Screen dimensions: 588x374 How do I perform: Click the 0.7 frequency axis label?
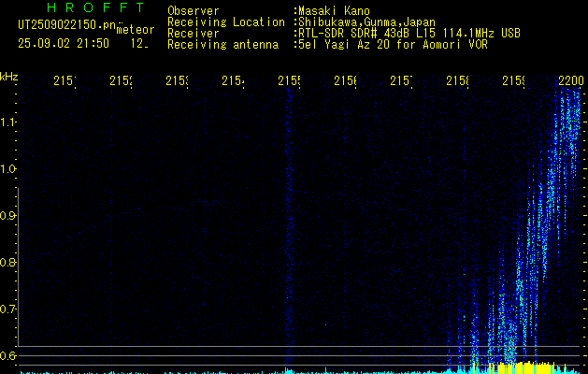[x=7, y=309]
